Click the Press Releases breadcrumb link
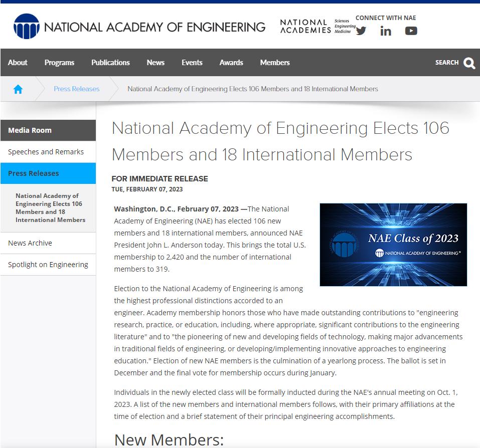Screen dimensions: 480x448 pyautogui.click(x=76, y=89)
